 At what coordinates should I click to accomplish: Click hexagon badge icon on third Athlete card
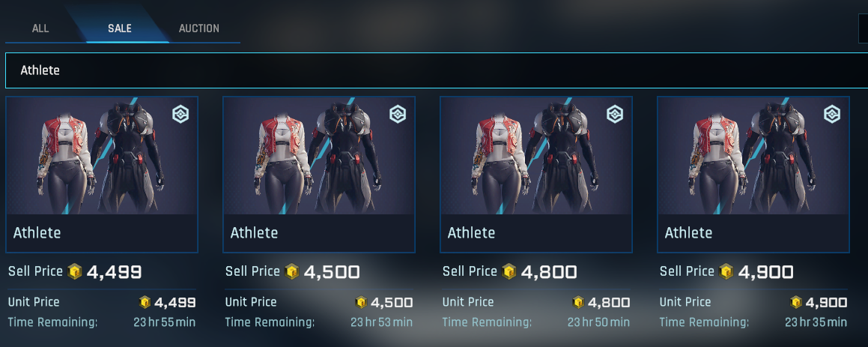coord(614,115)
